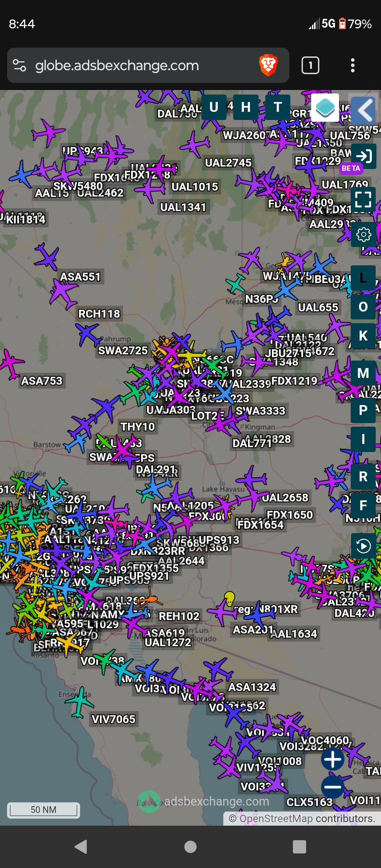Open site settings icon in address bar

(x=19, y=65)
